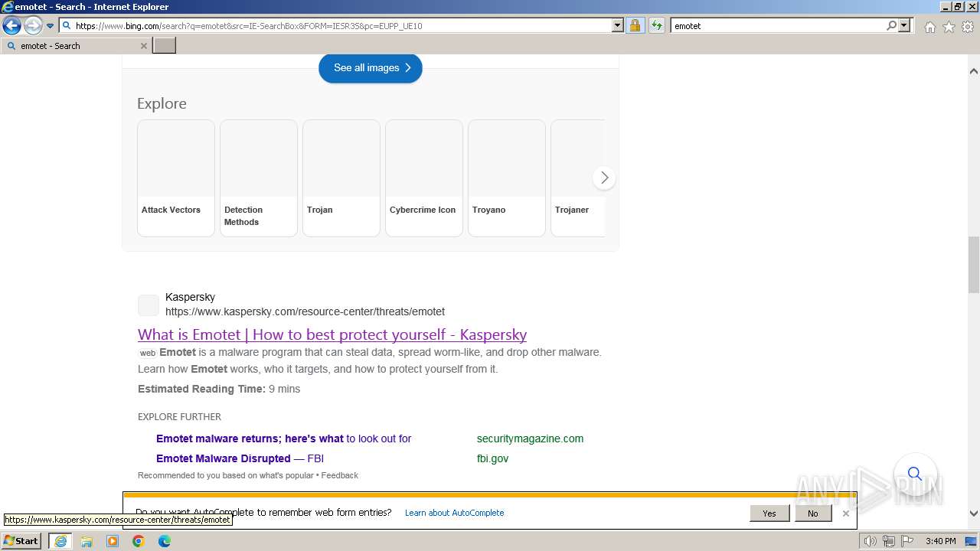Close the AutoComplete notification bar
The image size is (980, 551).
(845, 514)
